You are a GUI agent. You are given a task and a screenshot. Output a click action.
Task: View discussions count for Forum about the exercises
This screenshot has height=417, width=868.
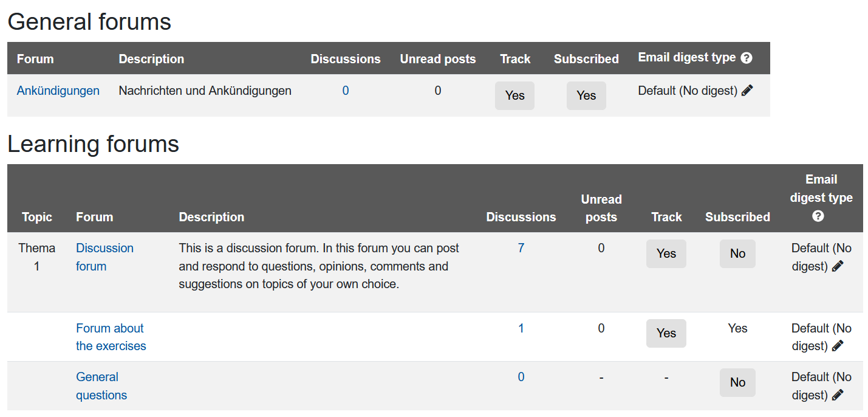521,328
